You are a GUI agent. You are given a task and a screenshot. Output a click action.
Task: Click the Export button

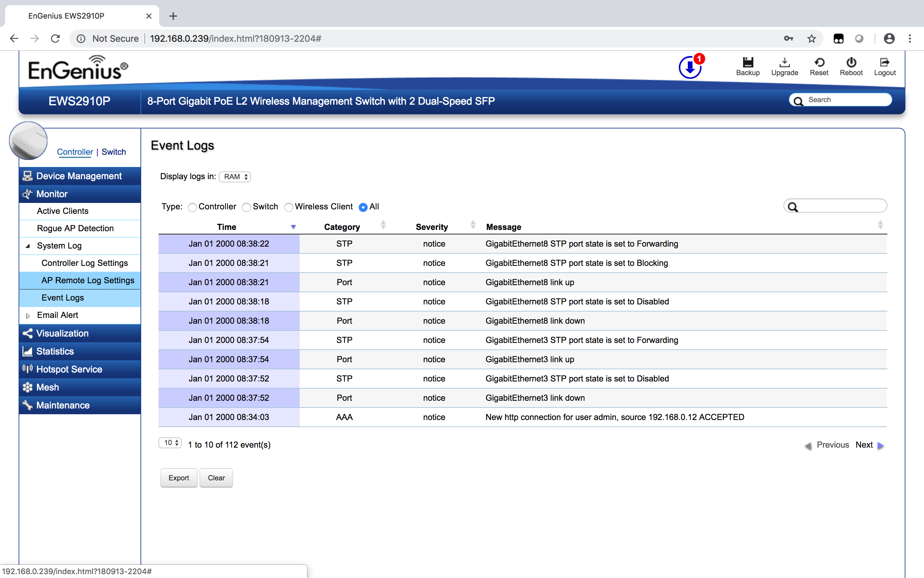pos(179,478)
